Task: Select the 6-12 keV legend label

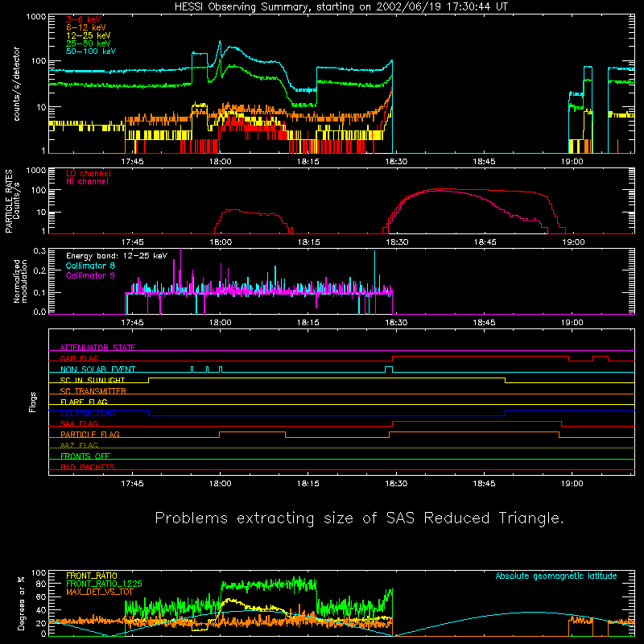Action: (86, 27)
